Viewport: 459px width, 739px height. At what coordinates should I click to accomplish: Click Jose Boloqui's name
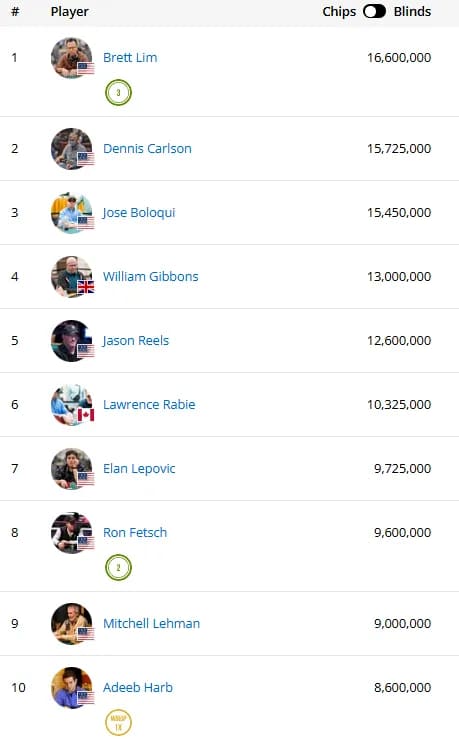click(139, 213)
